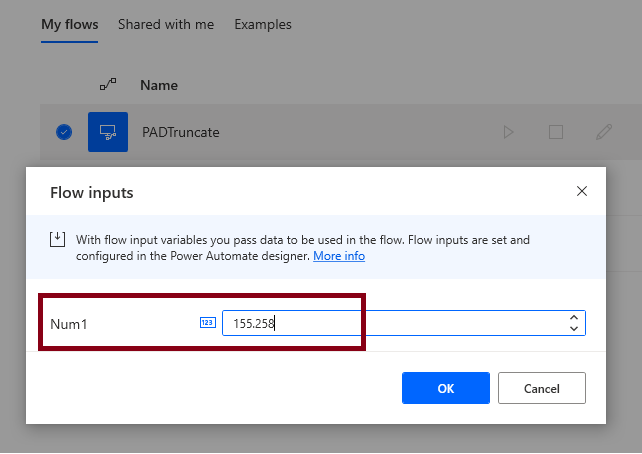This screenshot has width=642, height=454.
Task: Go to the Examples tab
Action: tap(263, 24)
